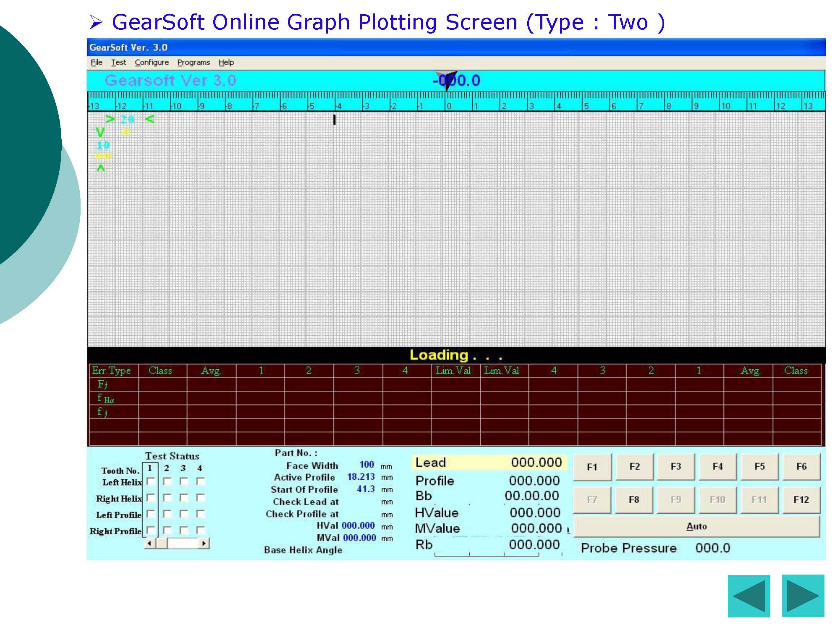Click the F1 function button
The image size is (840, 630).
click(592, 467)
